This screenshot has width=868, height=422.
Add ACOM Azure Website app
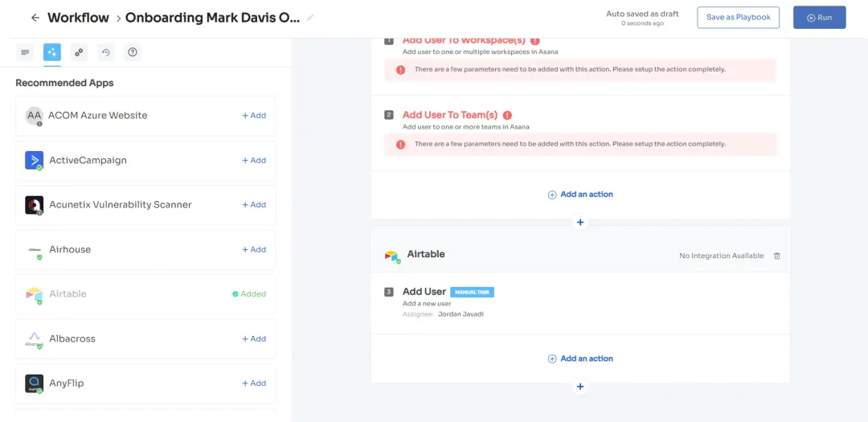coord(254,116)
